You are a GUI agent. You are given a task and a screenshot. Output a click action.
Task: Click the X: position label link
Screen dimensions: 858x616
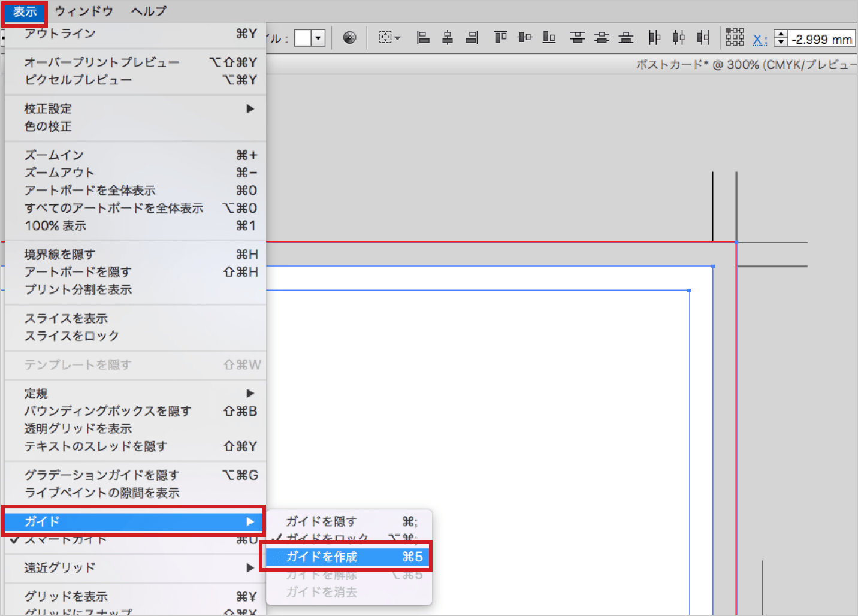[x=760, y=40]
